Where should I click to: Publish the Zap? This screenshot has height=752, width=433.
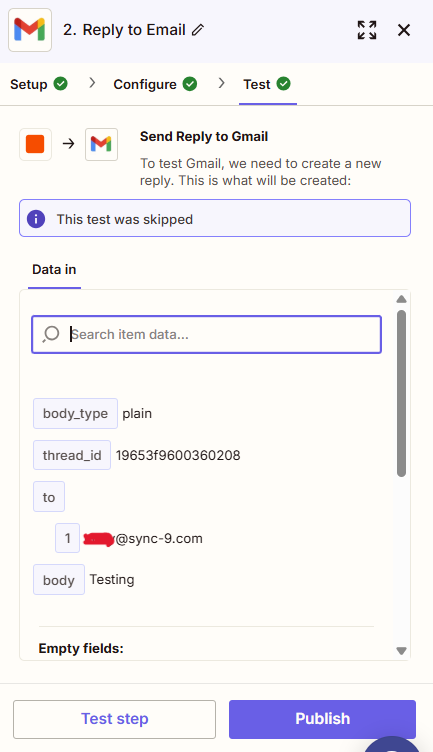tap(322, 719)
